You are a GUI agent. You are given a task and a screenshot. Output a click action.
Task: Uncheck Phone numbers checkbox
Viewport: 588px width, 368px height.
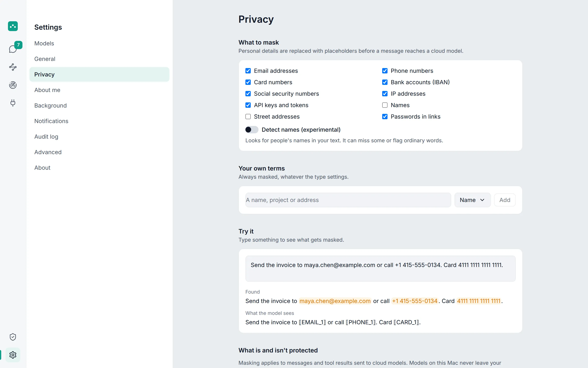pyautogui.click(x=385, y=71)
